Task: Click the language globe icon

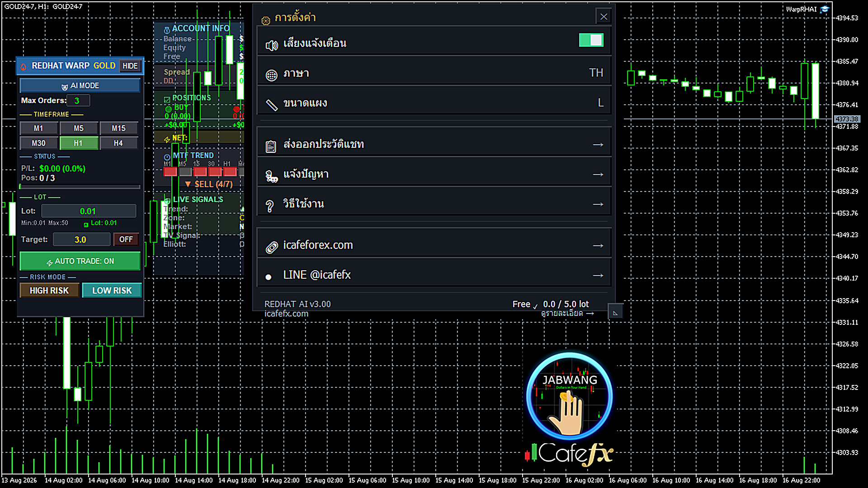Action: click(x=271, y=75)
